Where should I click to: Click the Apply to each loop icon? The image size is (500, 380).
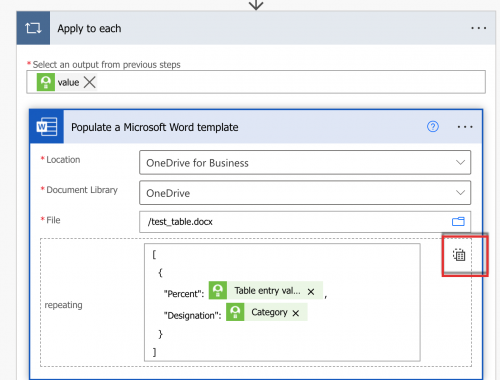point(33,28)
